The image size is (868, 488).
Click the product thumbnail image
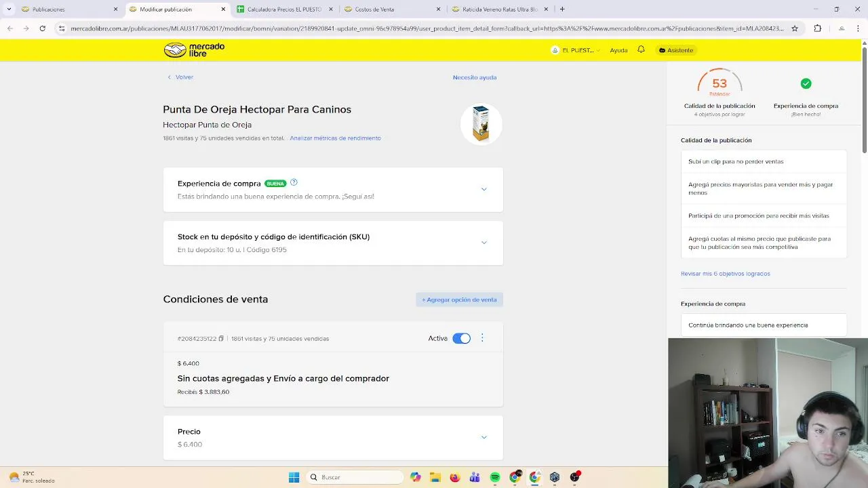coord(481,123)
